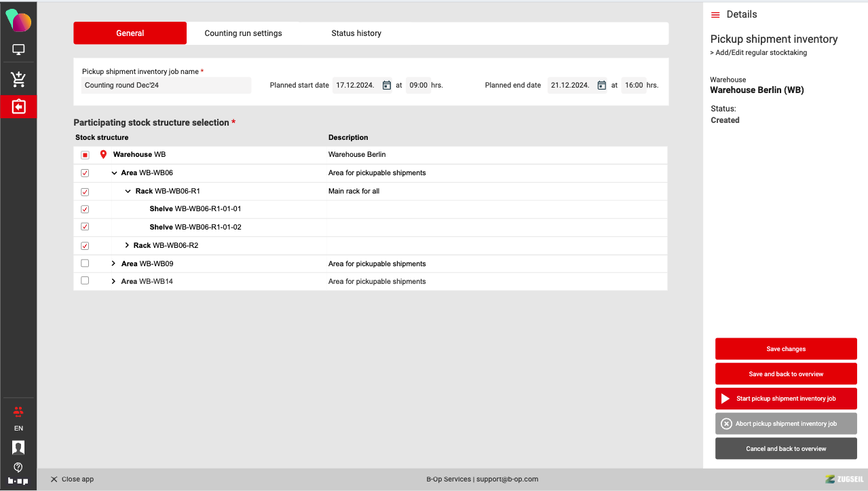Open the Status history tab
Image resolution: width=868 pixels, height=491 pixels.
pos(356,33)
